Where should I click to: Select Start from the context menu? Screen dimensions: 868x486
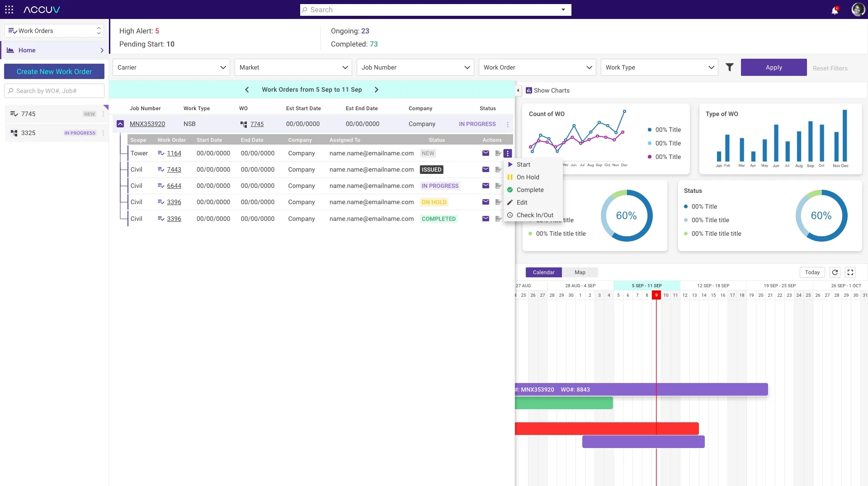point(533,164)
